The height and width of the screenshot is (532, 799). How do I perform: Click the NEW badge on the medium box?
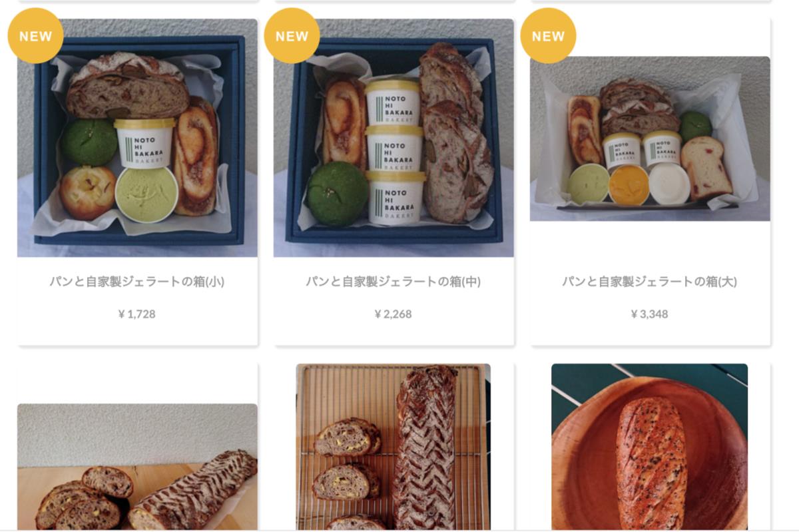[x=292, y=36]
